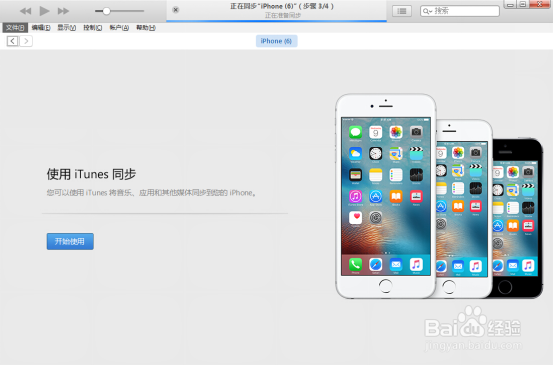The width and height of the screenshot is (554, 365).
Task: Click the description text about syncing media
Action: pyautogui.click(x=151, y=193)
